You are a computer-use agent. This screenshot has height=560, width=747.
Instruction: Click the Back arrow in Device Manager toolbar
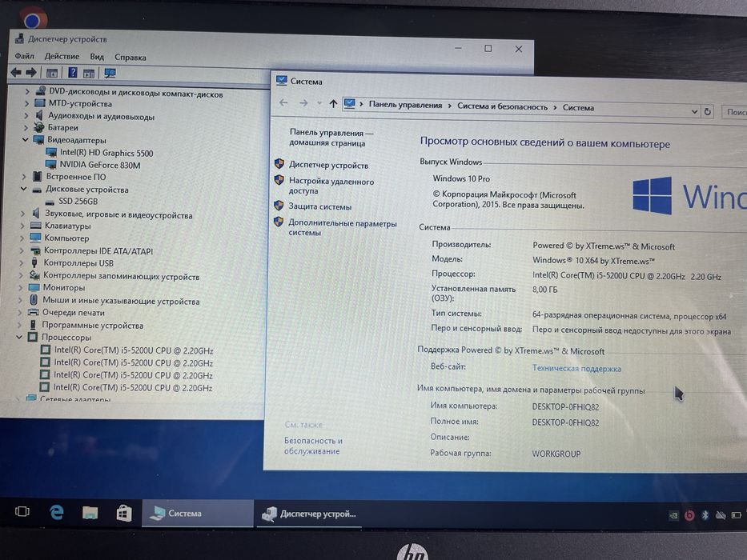(x=16, y=72)
